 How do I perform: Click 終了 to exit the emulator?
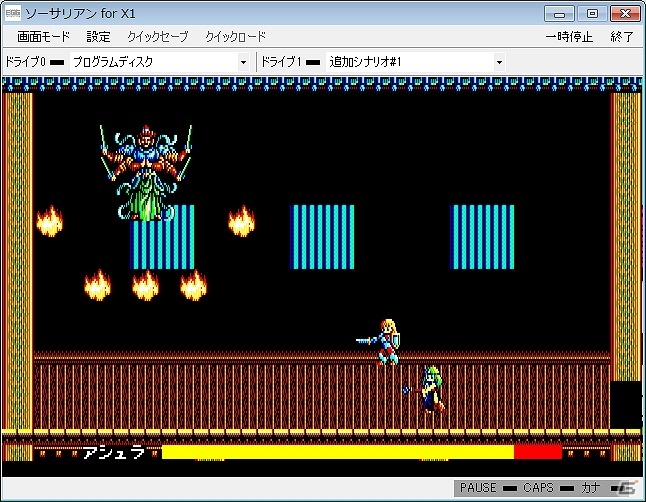pyautogui.click(x=622, y=37)
